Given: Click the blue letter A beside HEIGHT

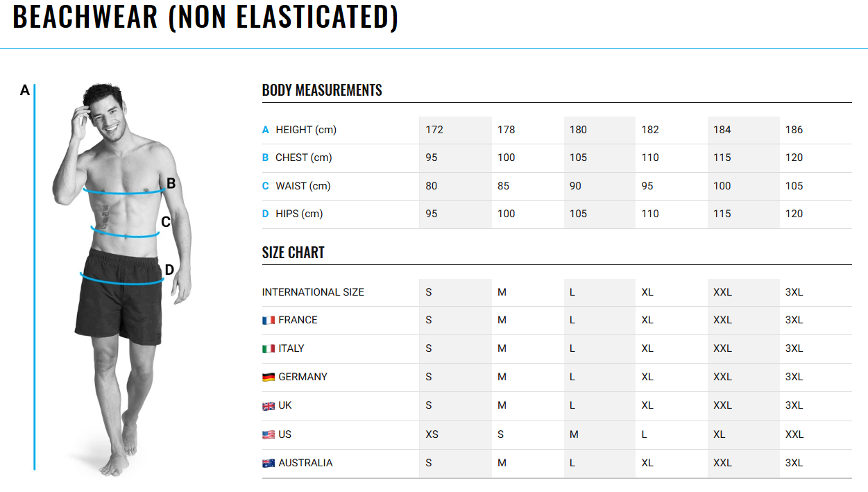Looking at the screenshot, I should pyautogui.click(x=265, y=130).
